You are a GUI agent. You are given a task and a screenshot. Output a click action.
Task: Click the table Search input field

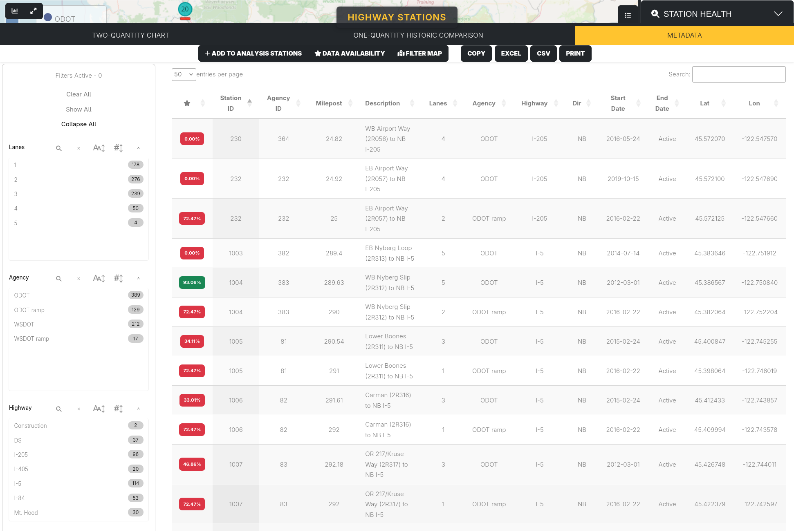(x=738, y=74)
